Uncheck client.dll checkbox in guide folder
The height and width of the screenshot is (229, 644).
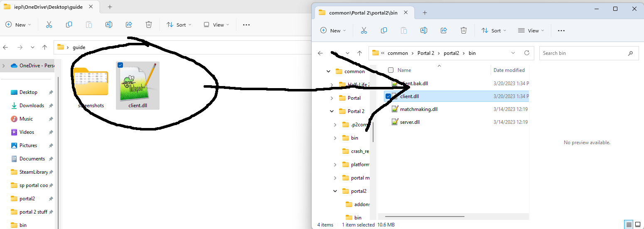click(120, 65)
